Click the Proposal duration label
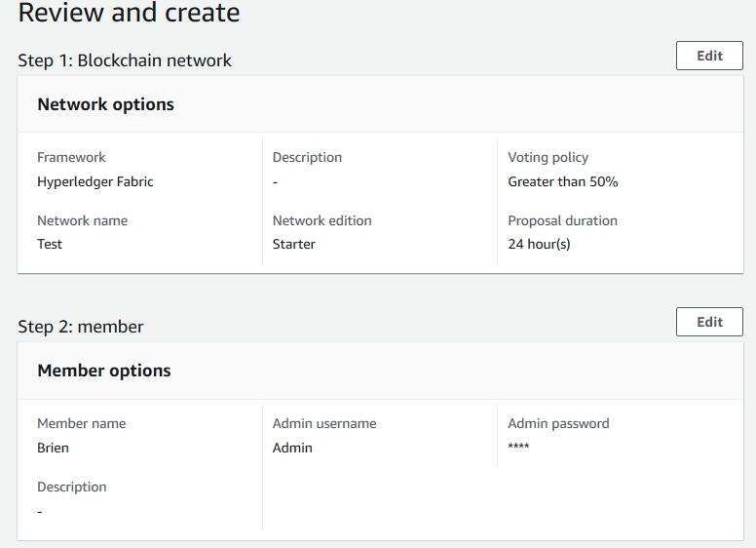This screenshot has width=756, height=548. tap(562, 220)
